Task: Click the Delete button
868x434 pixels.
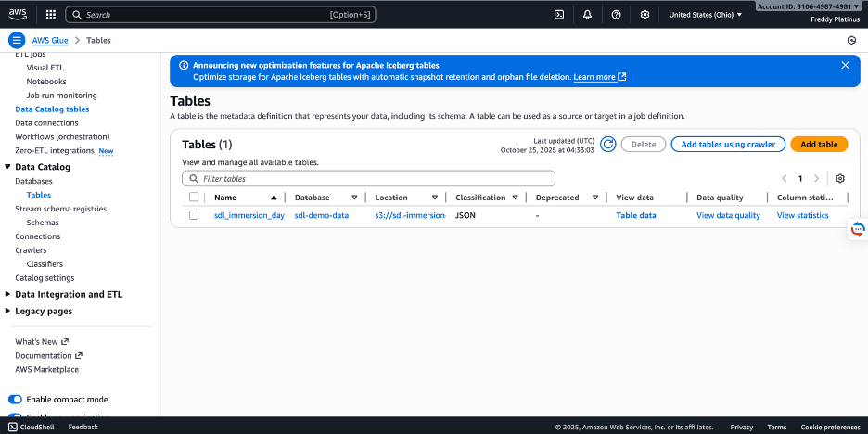Action: click(x=644, y=145)
